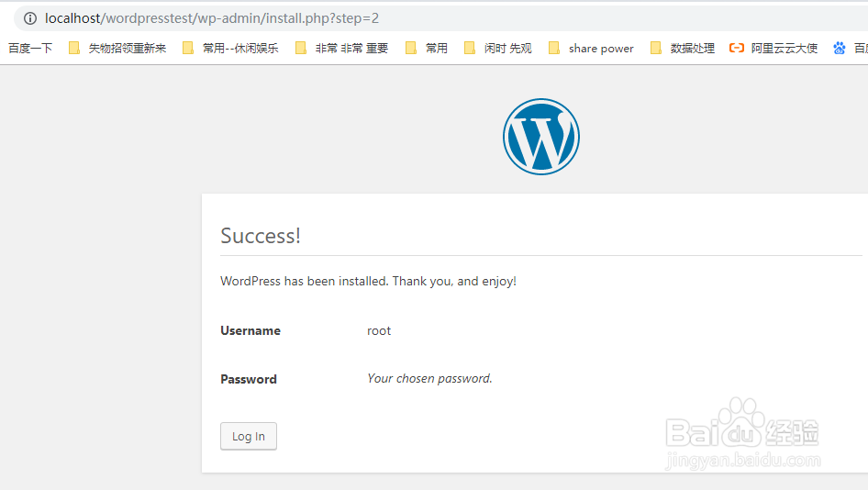Expand the 常用 bookmark folder
The height and width of the screenshot is (490, 868).
click(x=437, y=49)
